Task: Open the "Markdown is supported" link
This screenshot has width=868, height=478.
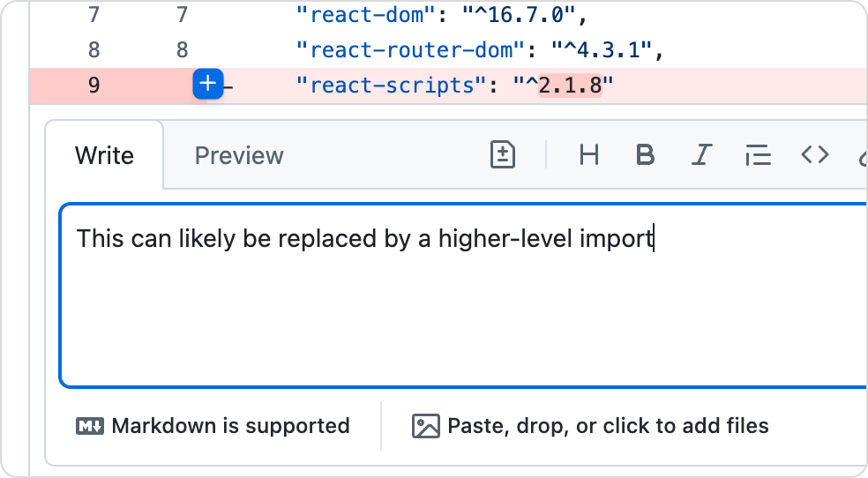Action: pyautogui.click(x=213, y=426)
